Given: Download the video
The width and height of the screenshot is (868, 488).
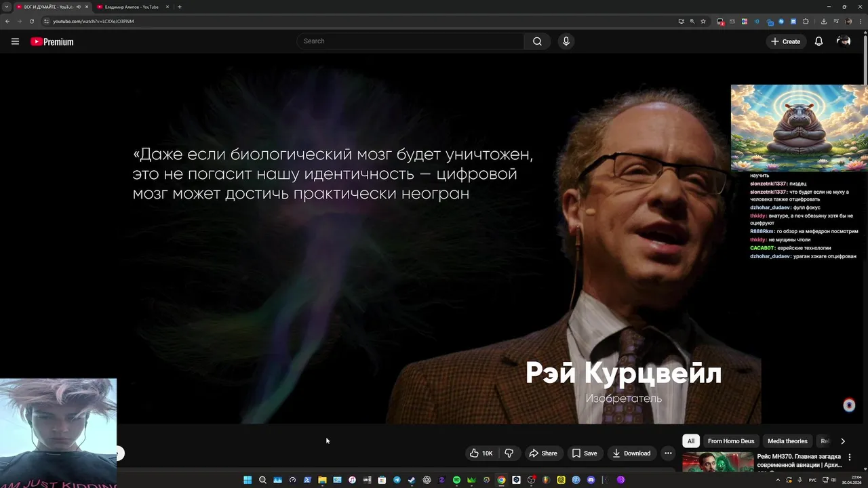Looking at the screenshot, I should (x=631, y=453).
